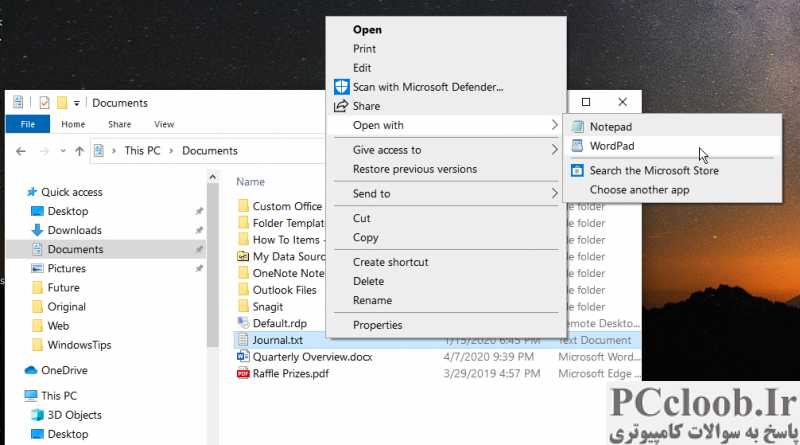Click the Up one level arrow
This screenshot has width=800, height=445.
79,151
